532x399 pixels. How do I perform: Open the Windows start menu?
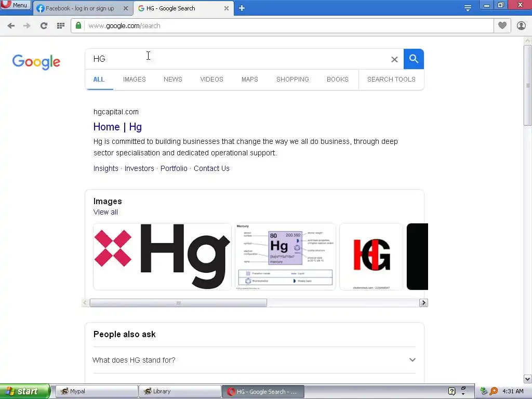coord(25,391)
